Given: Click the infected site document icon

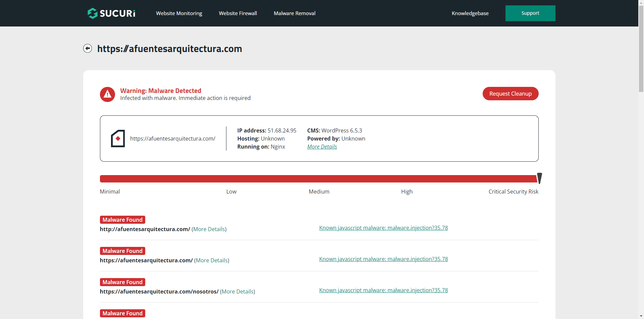Looking at the screenshot, I should pos(118,139).
